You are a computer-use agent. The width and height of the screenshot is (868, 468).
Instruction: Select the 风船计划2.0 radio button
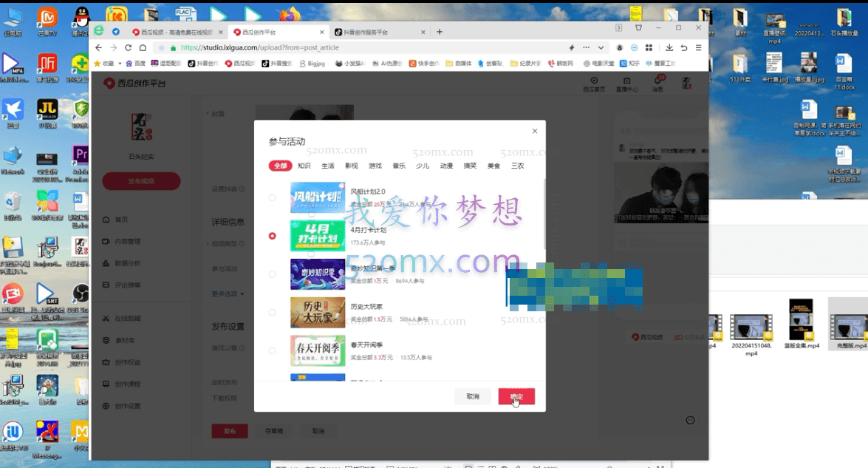[x=273, y=197]
